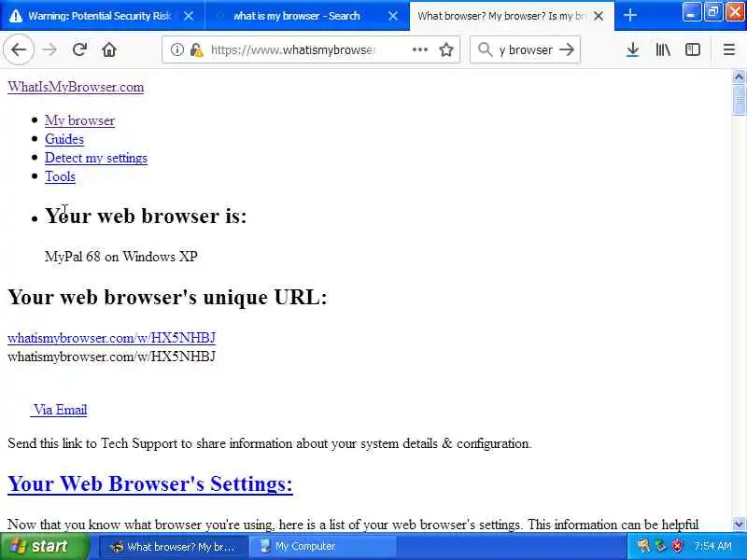Click the search magnifier icon
Image resolution: width=747 pixels, height=560 pixels.
485,49
